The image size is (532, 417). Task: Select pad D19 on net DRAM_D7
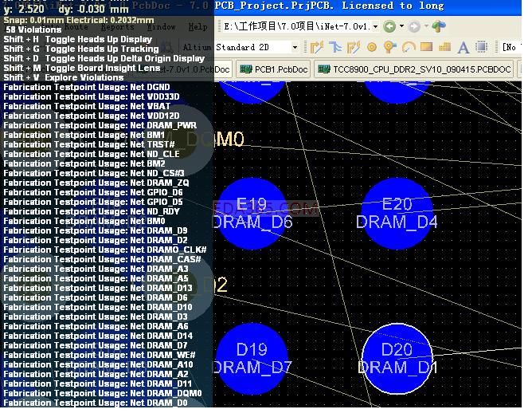coord(252,359)
